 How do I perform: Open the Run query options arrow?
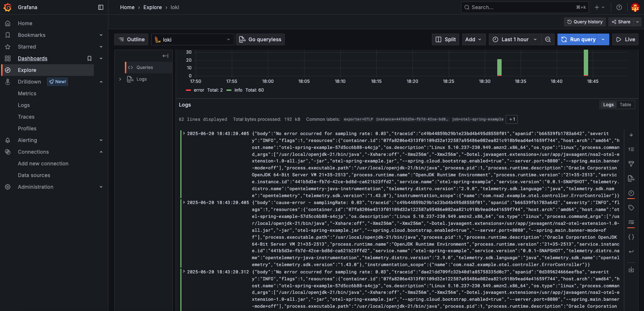pos(603,39)
